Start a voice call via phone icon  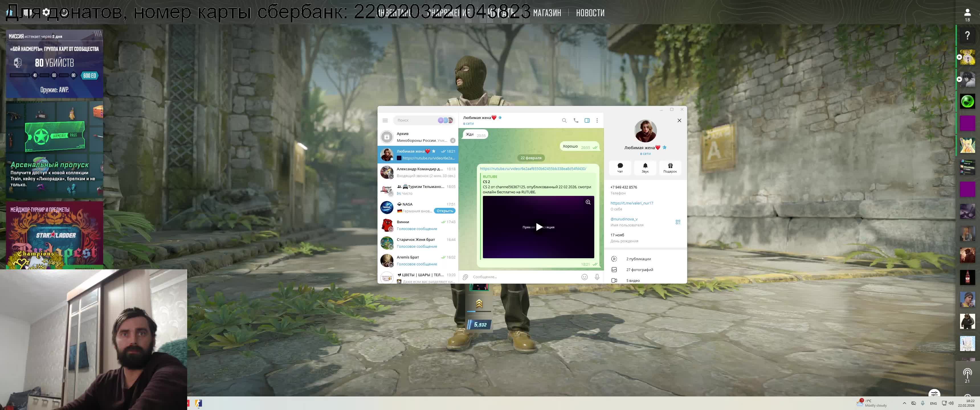tap(576, 120)
